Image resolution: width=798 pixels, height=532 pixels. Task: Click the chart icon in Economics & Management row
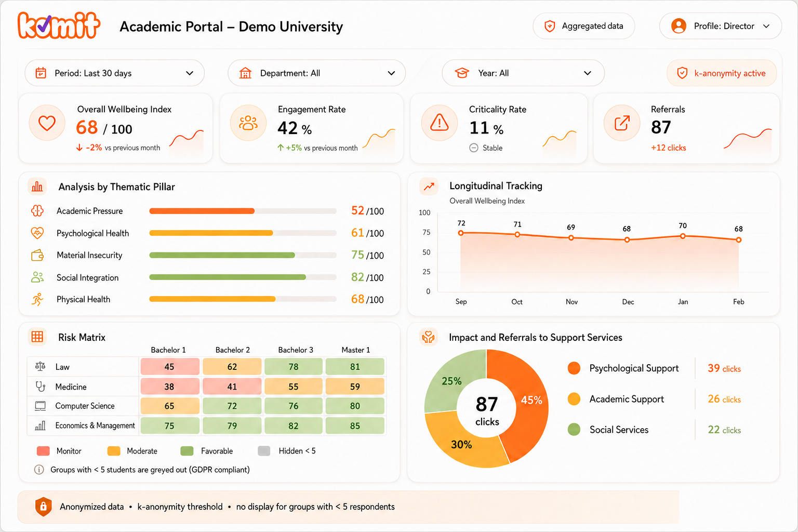(x=40, y=425)
